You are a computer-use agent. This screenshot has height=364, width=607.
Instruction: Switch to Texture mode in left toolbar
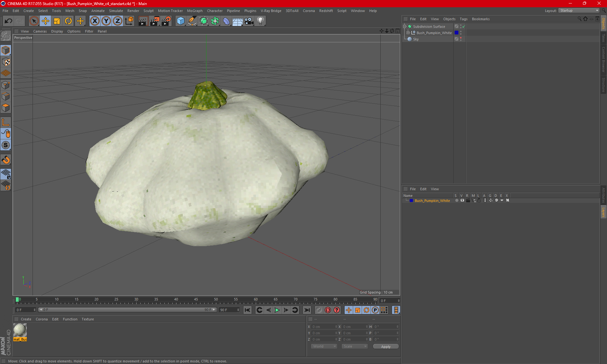[6, 62]
